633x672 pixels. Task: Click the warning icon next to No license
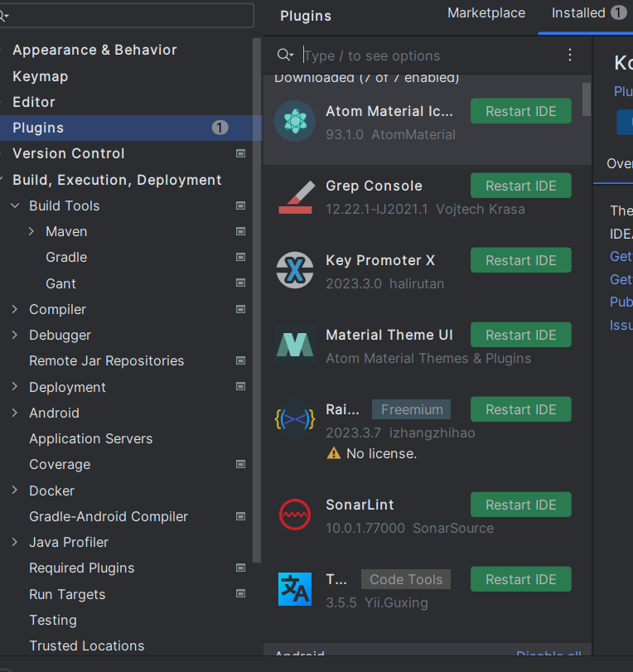[333, 453]
